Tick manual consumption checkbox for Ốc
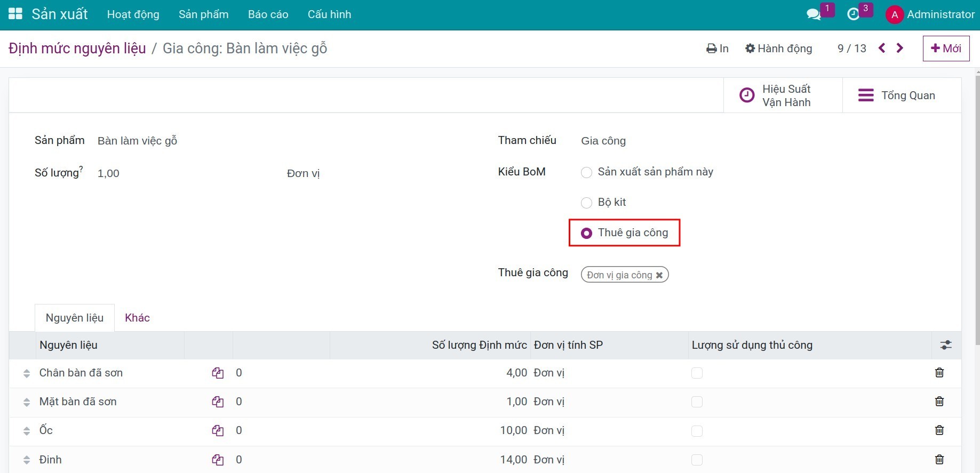 (x=697, y=431)
